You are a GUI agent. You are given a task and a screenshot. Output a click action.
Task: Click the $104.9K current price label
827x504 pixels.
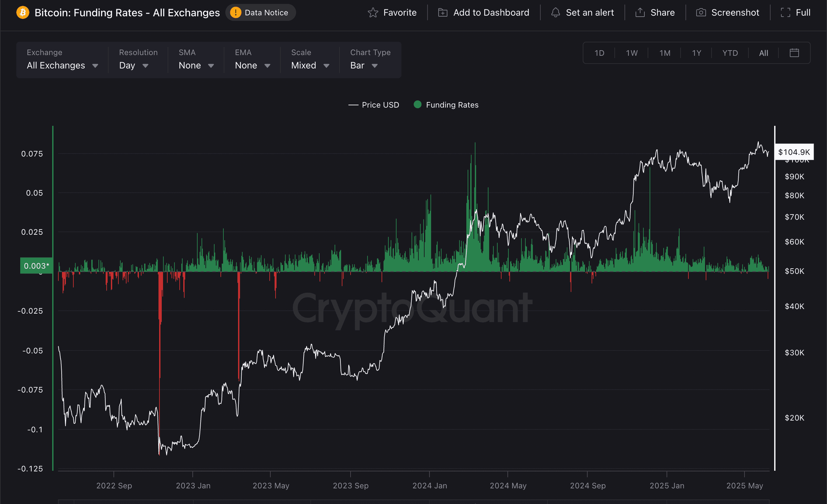794,152
